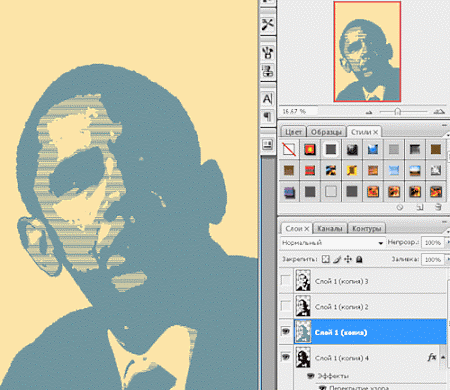Select layer named Слой 1 (копия) 4

tap(342, 358)
